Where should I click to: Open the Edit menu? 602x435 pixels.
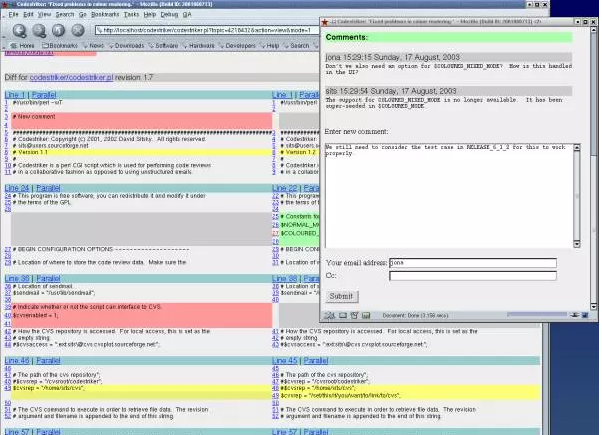tap(28, 14)
